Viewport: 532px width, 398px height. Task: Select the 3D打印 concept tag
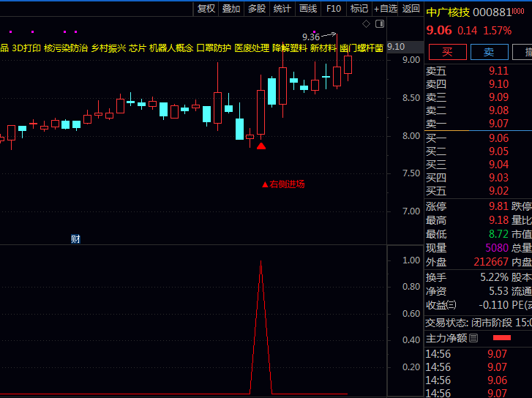point(26,48)
